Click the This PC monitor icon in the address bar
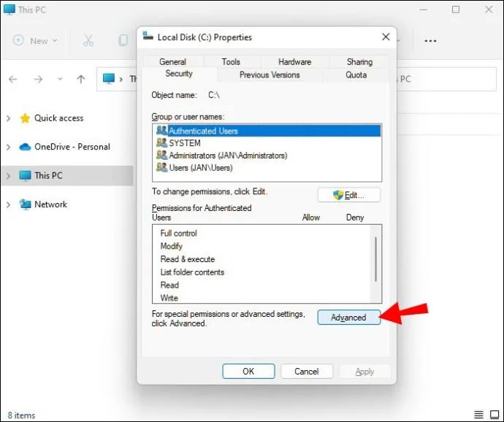Image resolution: width=504 pixels, height=422 pixels. pos(109,78)
